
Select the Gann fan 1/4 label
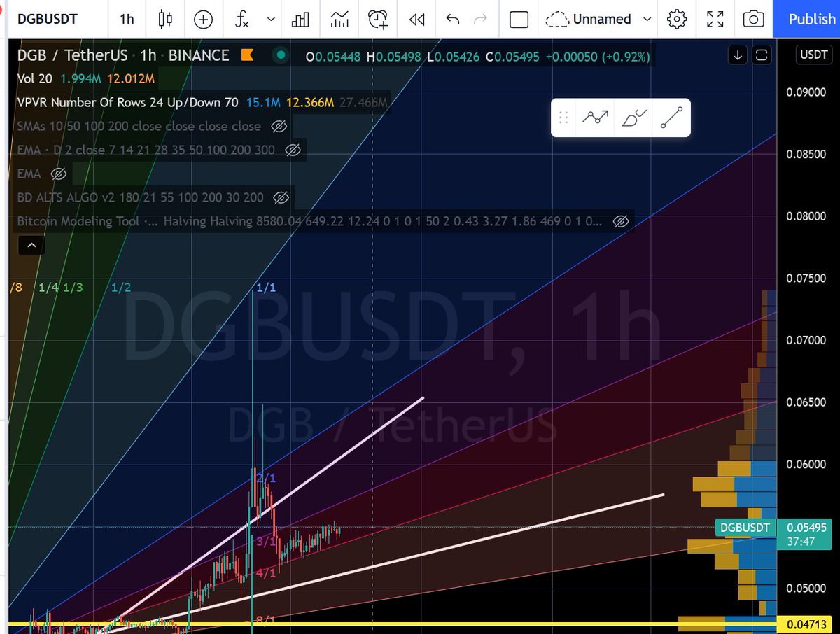click(48, 288)
